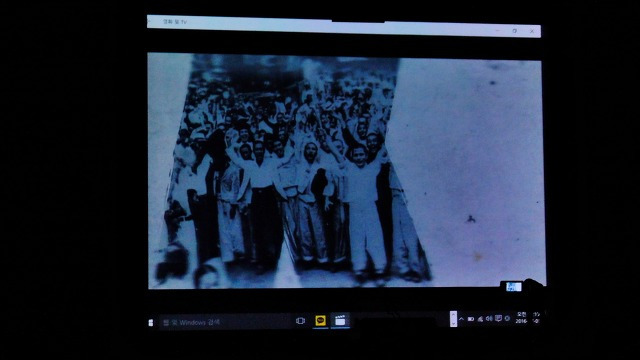Restore down the 영화 및 TV window
The width and height of the screenshot is (640, 360).
[x=515, y=31]
